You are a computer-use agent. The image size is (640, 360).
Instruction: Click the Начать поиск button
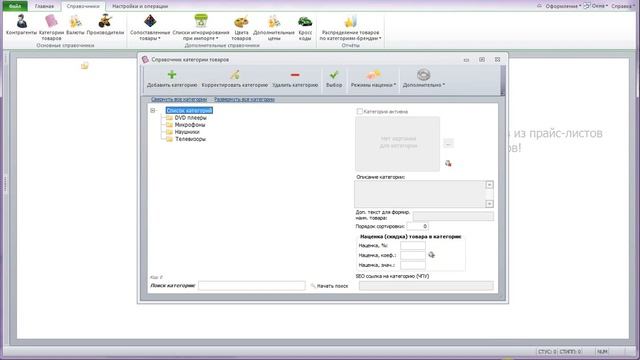pyautogui.click(x=329, y=286)
